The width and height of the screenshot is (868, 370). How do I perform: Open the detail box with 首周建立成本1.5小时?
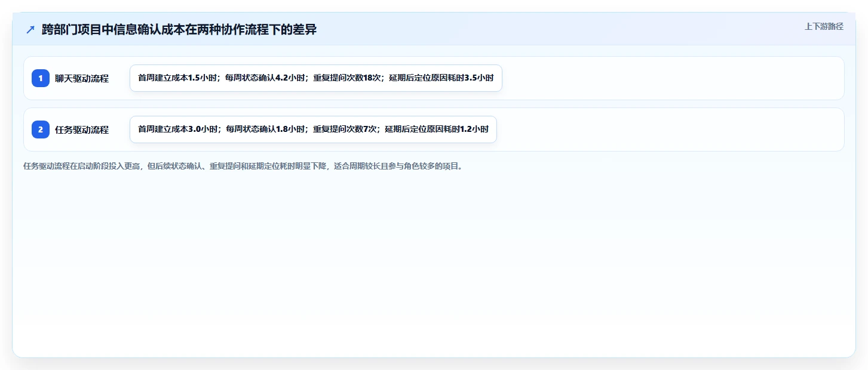point(316,78)
